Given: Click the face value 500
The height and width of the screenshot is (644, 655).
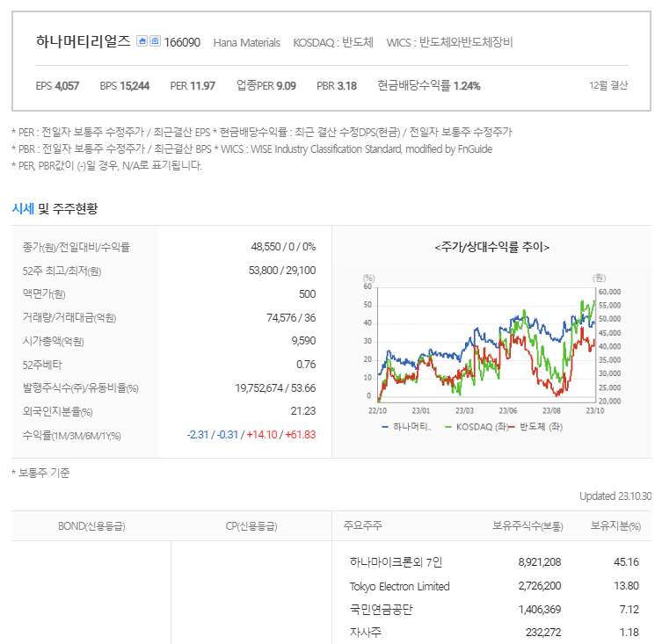Looking at the screenshot, I should pyautogui.click(x=307, y=294).
